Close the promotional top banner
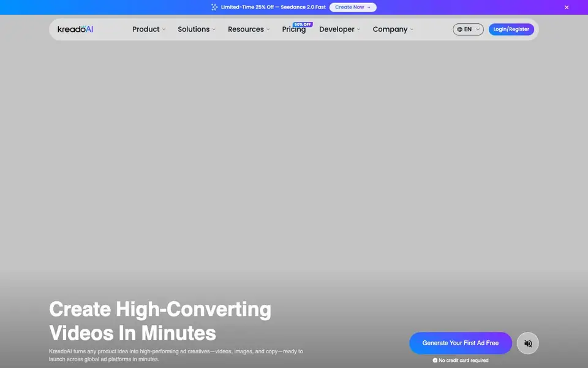 pos(567,7)
